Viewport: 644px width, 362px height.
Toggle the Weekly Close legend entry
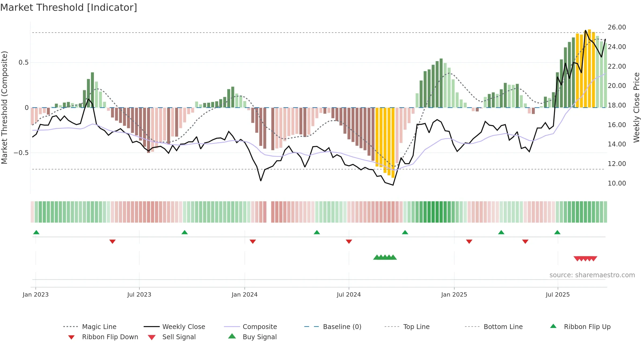tap(174, 327)
